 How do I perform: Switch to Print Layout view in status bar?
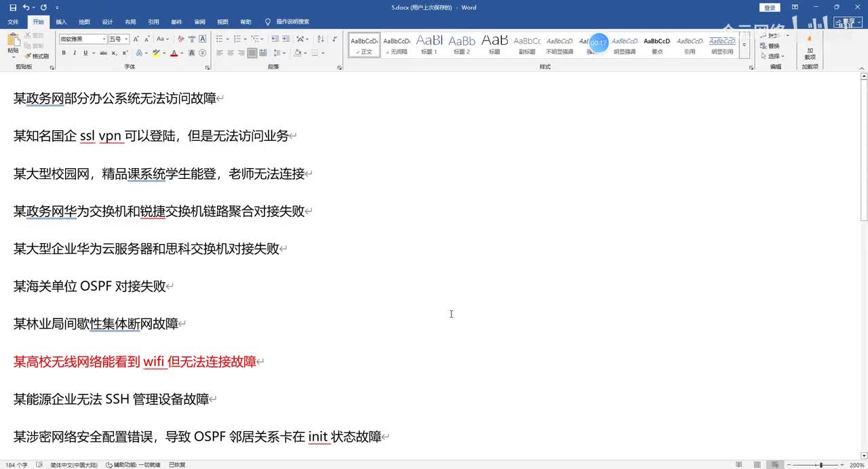[x=757, y=465]
